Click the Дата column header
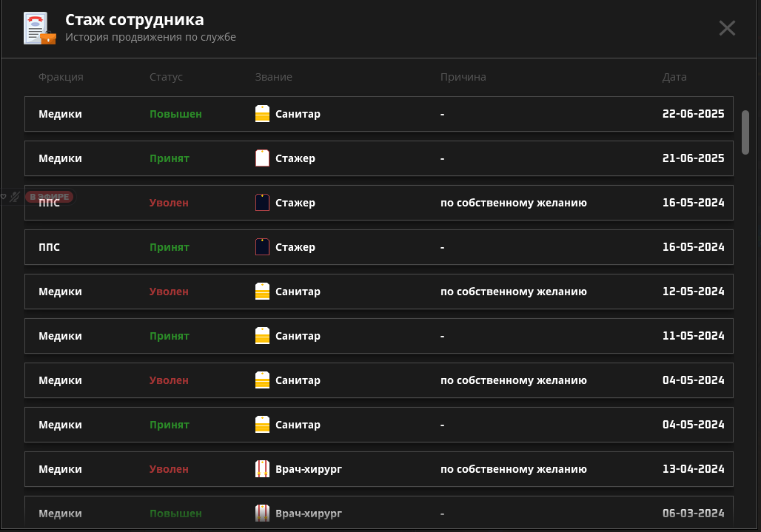761x532 pixels. pyautogui.click(x=674, y=77)
